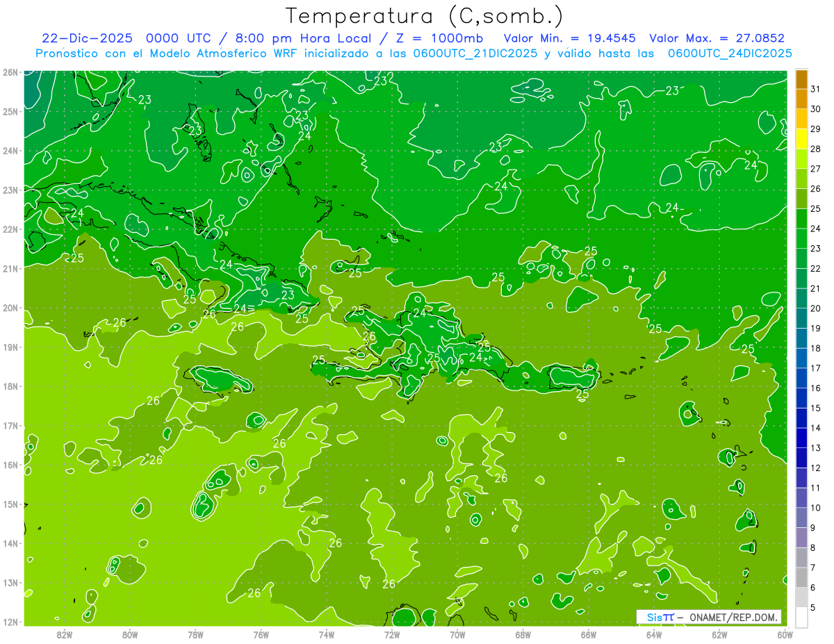Click the '80W' longitude axis label
Screen dimensions: 834x644
tap(130, 634)
